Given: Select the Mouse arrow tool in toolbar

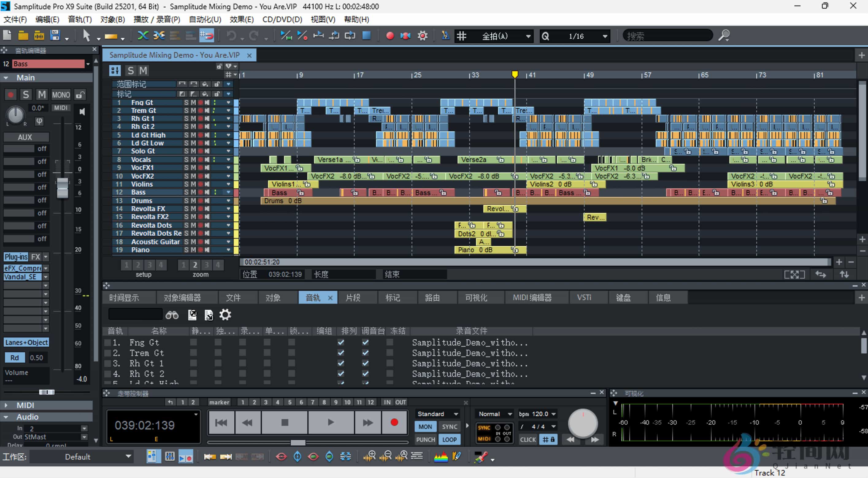Looking at the screenshot, I should [x=86, y=35].
